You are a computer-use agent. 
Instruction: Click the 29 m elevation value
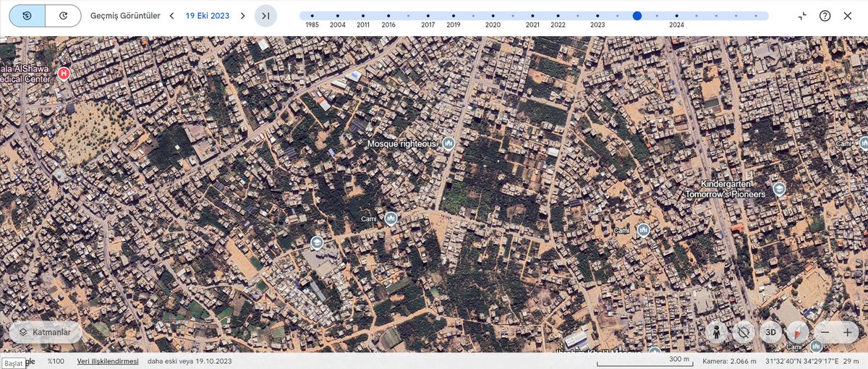point(851,361)
